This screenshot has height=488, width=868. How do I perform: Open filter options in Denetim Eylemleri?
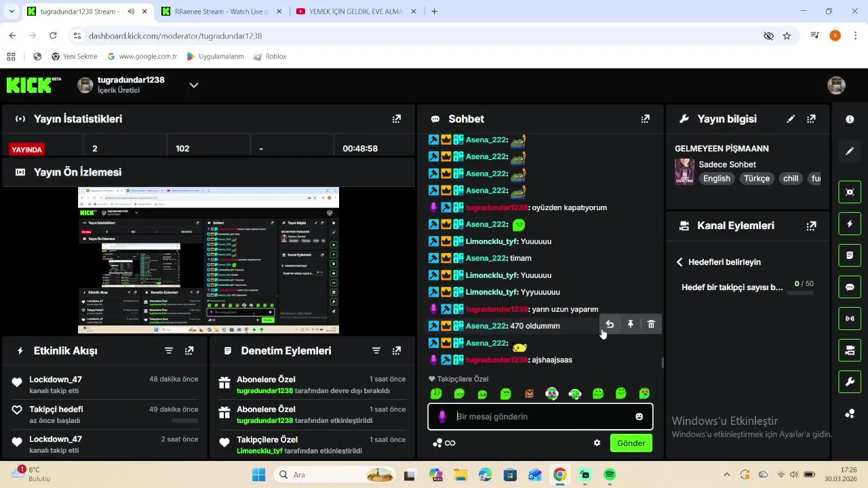click(x=376, y=351)
